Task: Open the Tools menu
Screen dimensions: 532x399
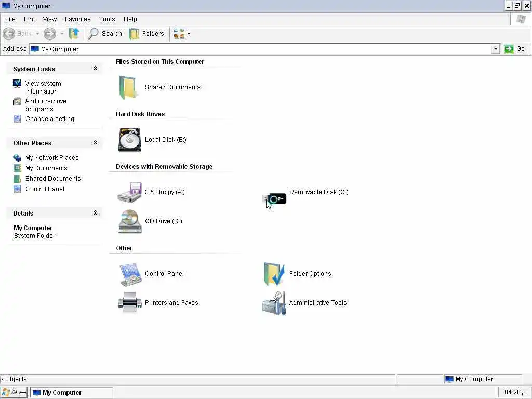Action: 107,19
